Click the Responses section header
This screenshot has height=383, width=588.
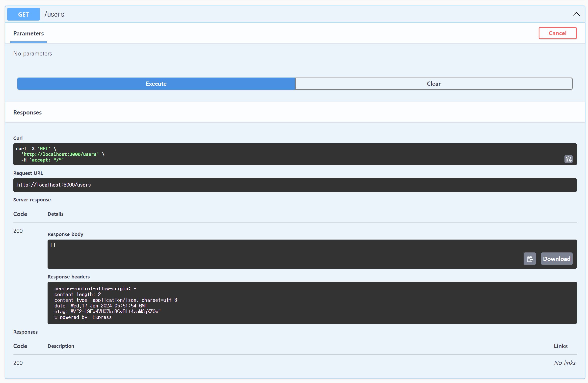[x=27, y=112]
